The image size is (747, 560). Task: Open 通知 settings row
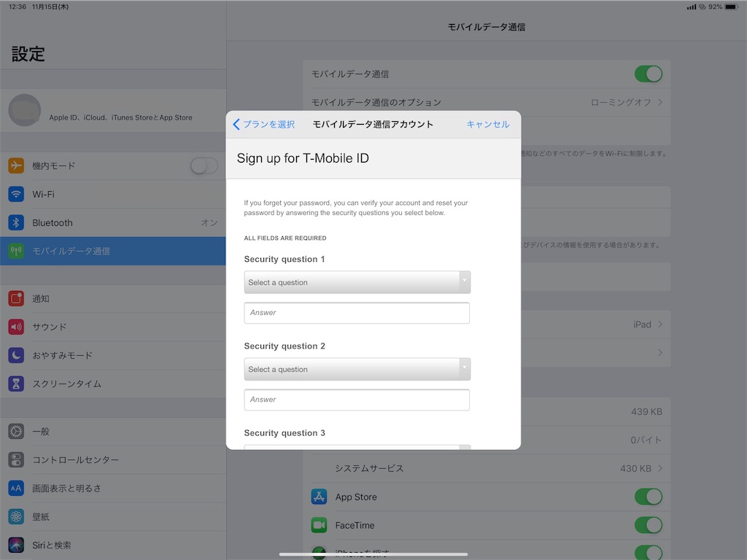coord(113,298)
